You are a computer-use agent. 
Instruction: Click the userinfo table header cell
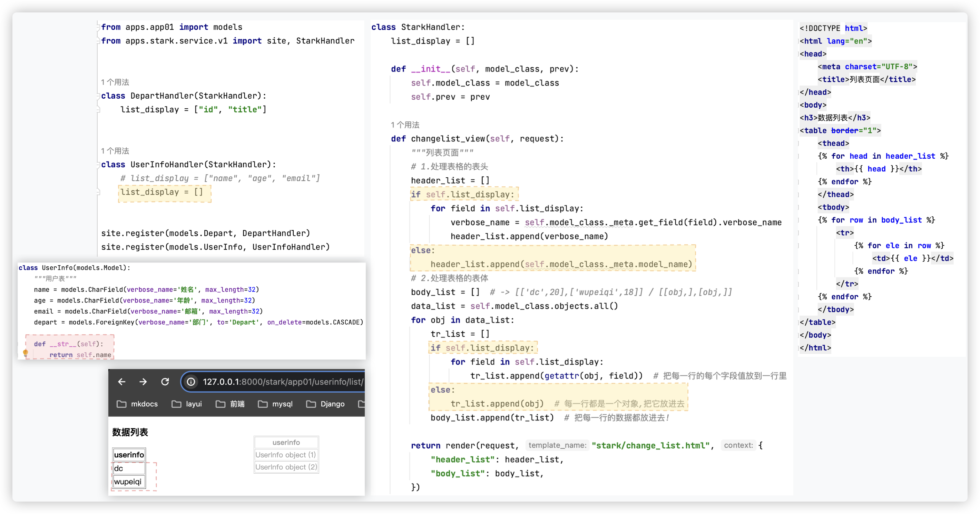click(x=129, y=455)
